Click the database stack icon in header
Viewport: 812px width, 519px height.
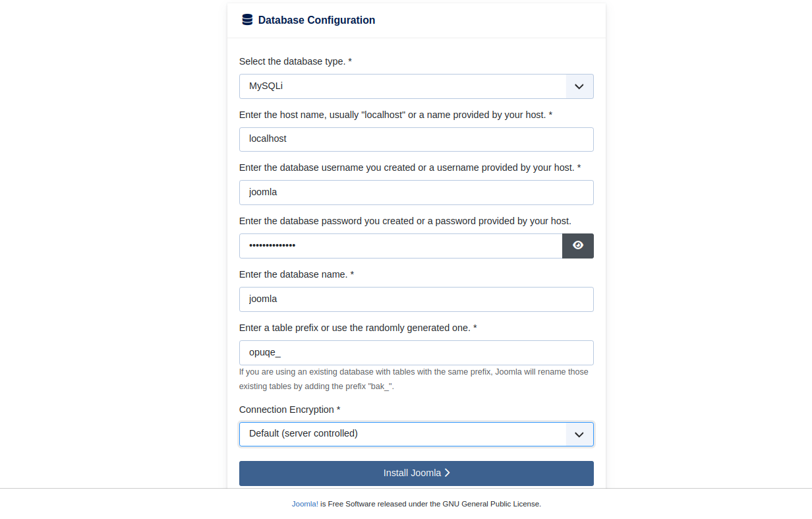point(247,20)
